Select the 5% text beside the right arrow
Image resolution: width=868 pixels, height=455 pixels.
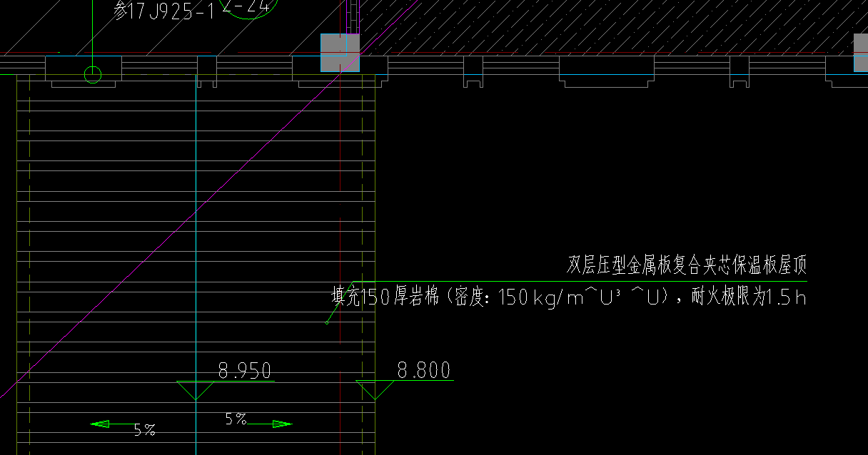pyautogui.click(x=236, y=419)
